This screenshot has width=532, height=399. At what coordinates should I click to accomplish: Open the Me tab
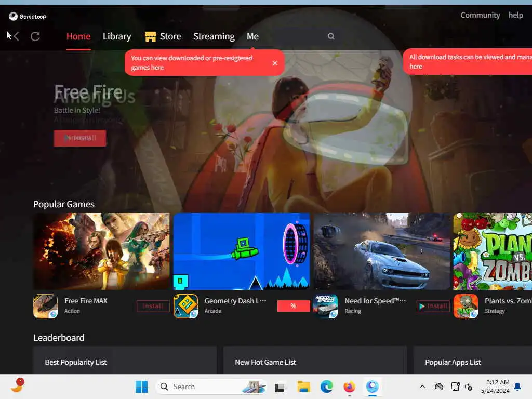pyautogui.click(x=253, y=36)
